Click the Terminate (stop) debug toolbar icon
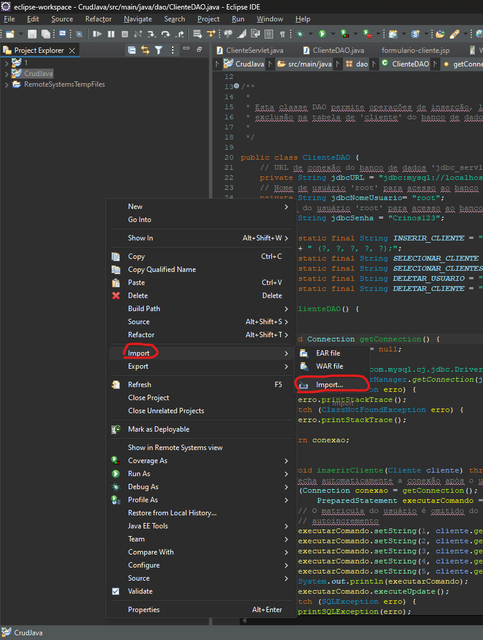 pos(125,34)
